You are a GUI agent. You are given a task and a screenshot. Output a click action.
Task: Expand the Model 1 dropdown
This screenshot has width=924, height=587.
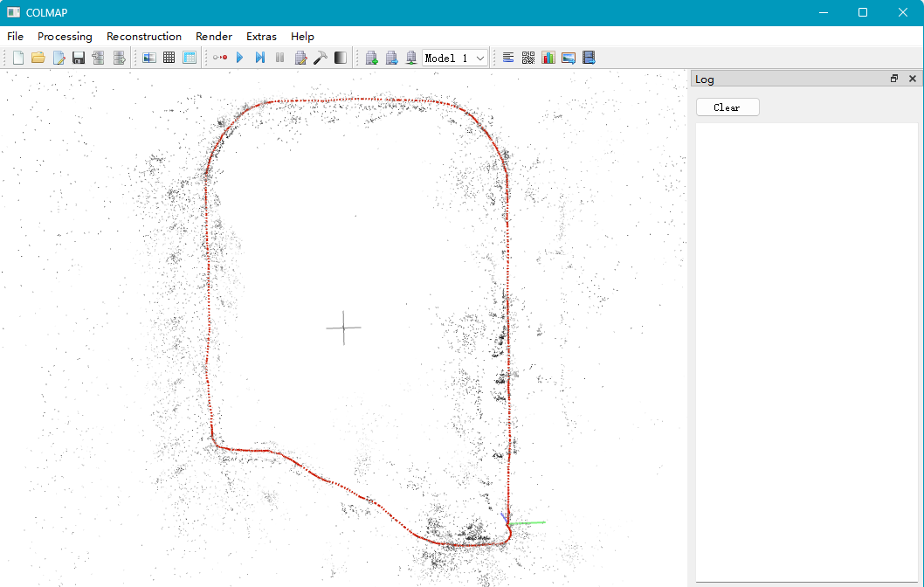coord(455,58)
